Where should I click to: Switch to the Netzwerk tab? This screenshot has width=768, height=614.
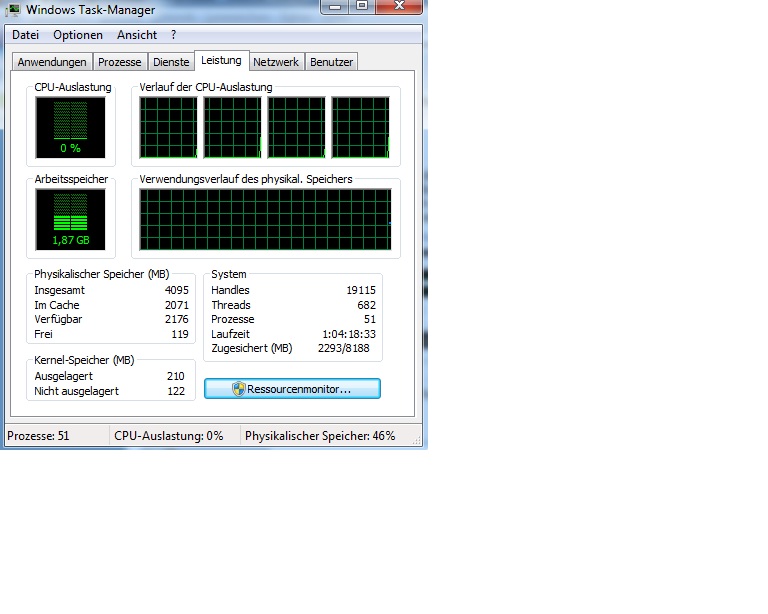click(x=276, y=62)
